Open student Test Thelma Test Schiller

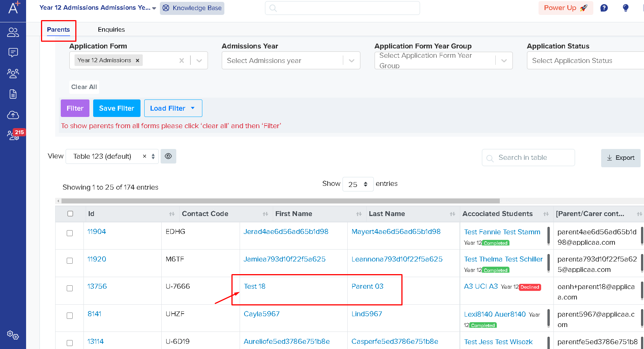click(x=503, y=259)
